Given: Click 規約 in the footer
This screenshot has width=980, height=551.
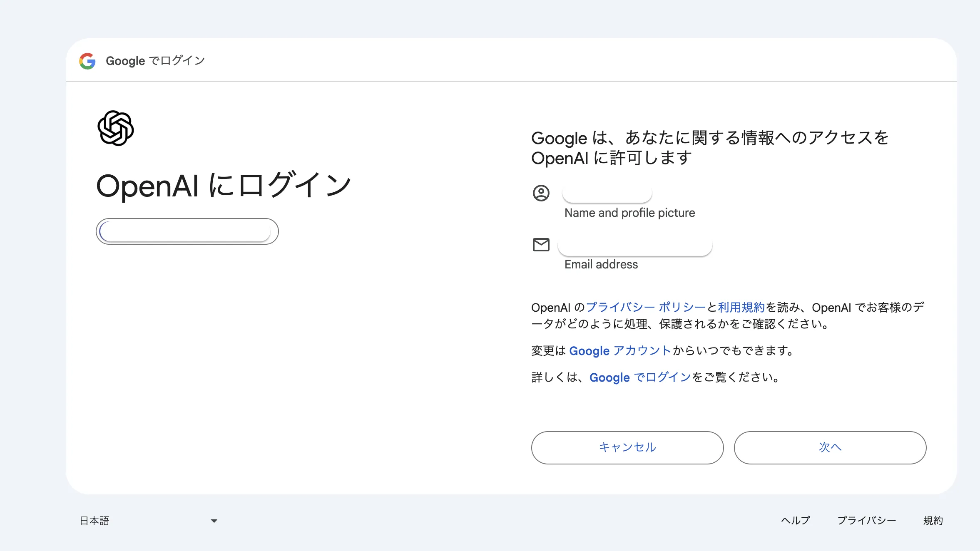Looking at the screenshot, I should click(x=933, y=520).
